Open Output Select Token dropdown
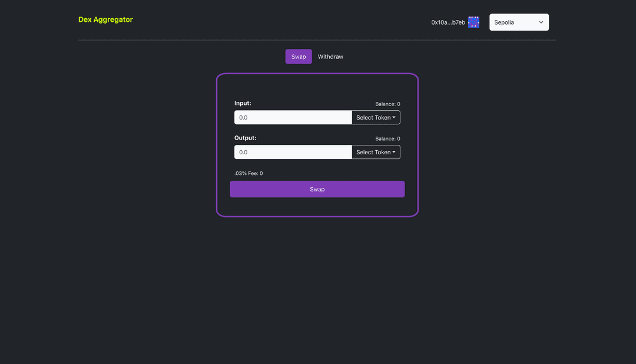Image resolution: width=636 pixels, height=364 pixels. point(376,152)
